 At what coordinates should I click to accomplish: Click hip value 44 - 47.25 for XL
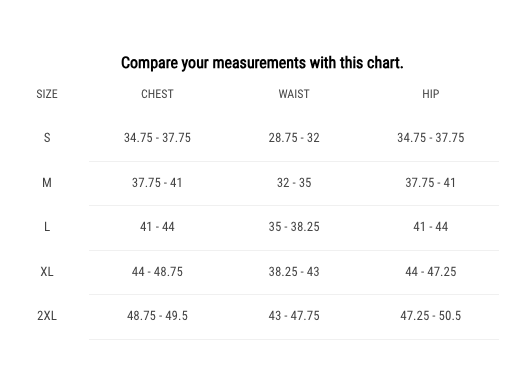click(430, 272)
